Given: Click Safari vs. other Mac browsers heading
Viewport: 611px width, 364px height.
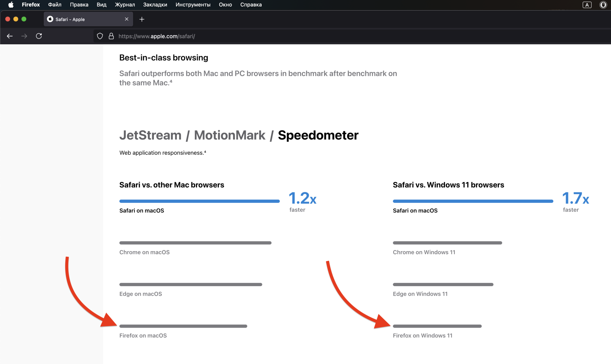Looking at the screenshot, I should pos(172,185).
